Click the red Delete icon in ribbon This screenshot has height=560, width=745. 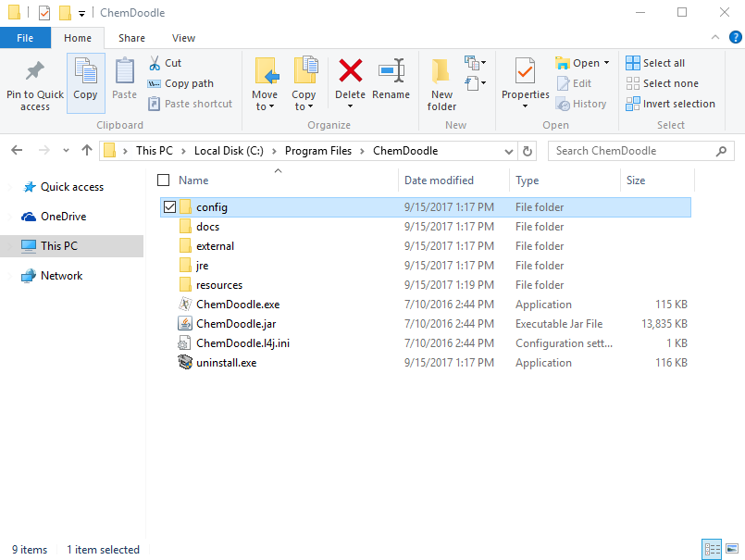click(x=350, y=72)
